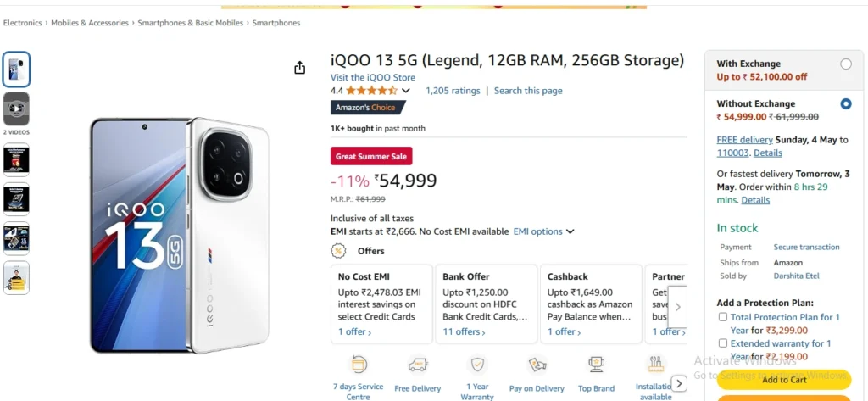This screenshot has height=401, width=868.
Task: Click the Free Delivery truck icon
Action: tap(418, 365)
